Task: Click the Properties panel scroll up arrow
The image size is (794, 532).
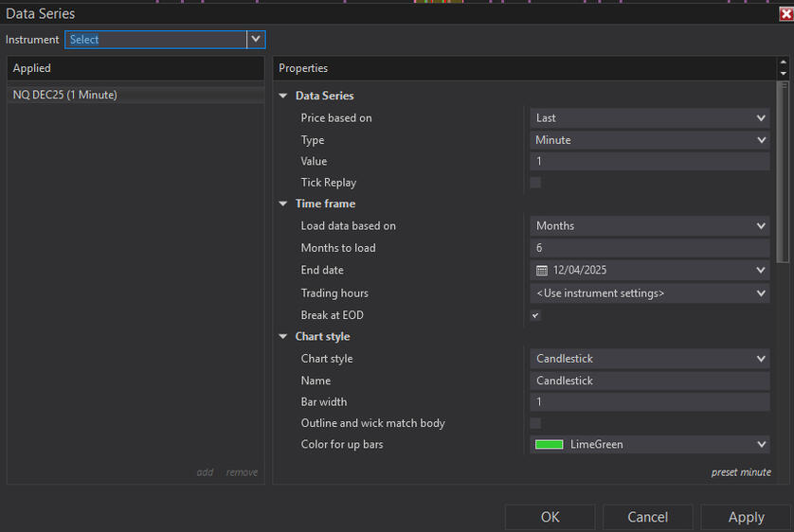Action: (x=783, y=63)
